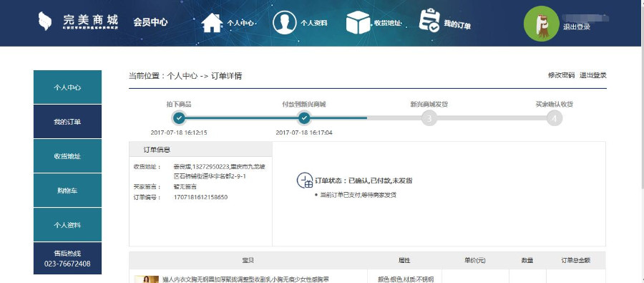644x283 pixels.
Task: Click the 我的订单 clipboard icon
Action: click(x=429, y=20)
